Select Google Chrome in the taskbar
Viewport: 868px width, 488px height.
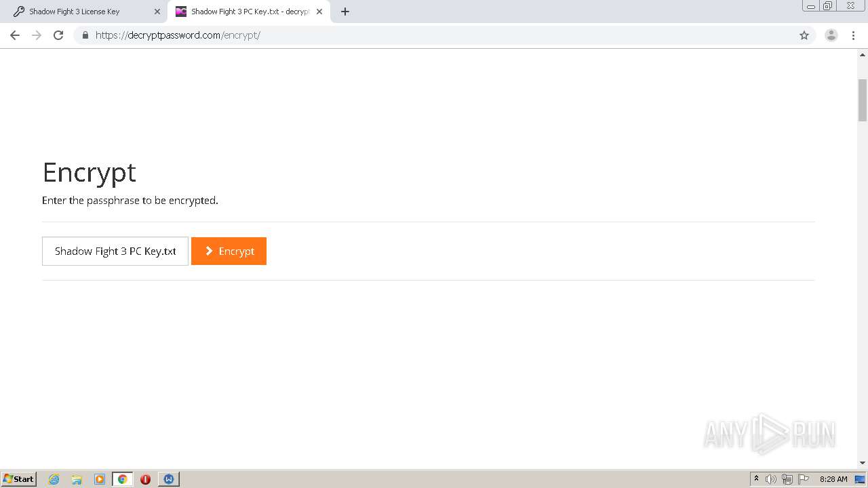pyautogui.click(x=122, y=479)
